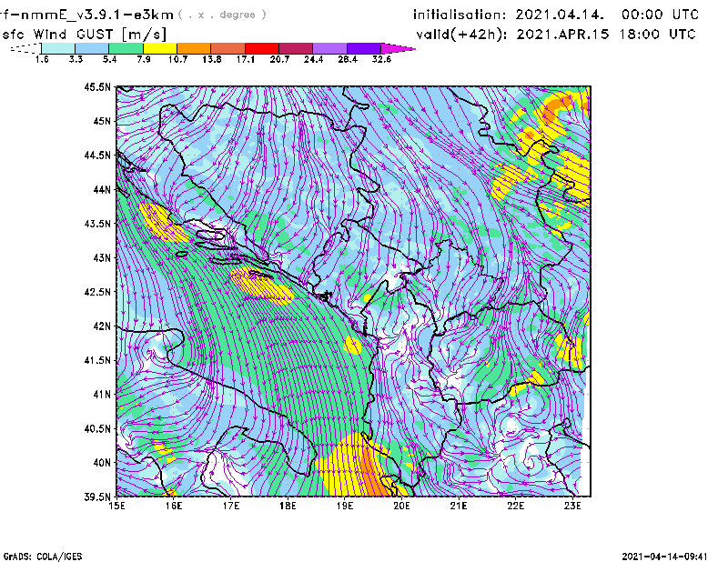Click the 20E longitude label

[401, 506]
